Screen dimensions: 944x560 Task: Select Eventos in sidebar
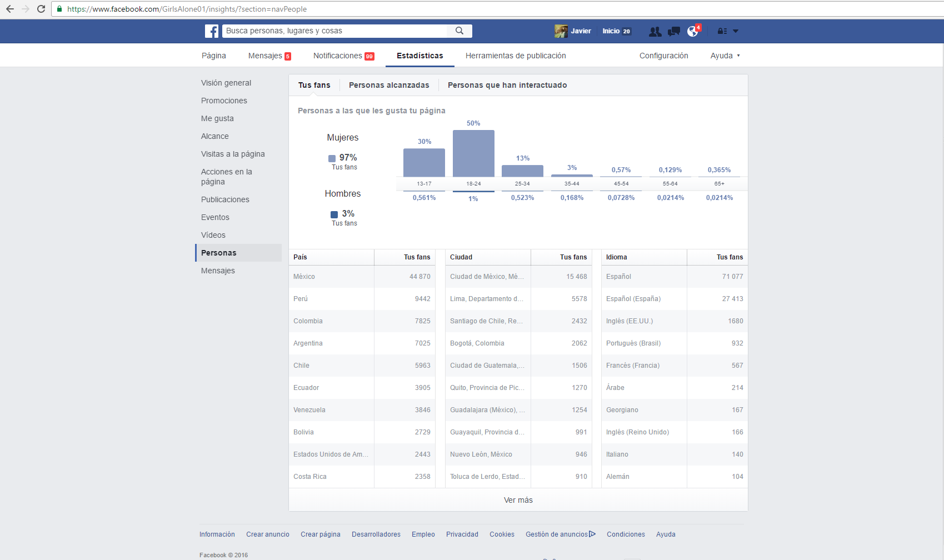[215, 217]
